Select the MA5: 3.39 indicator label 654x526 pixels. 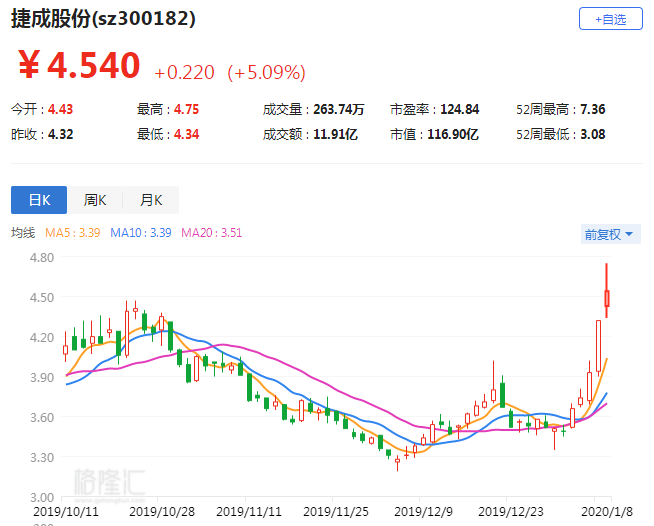[73, 232]
